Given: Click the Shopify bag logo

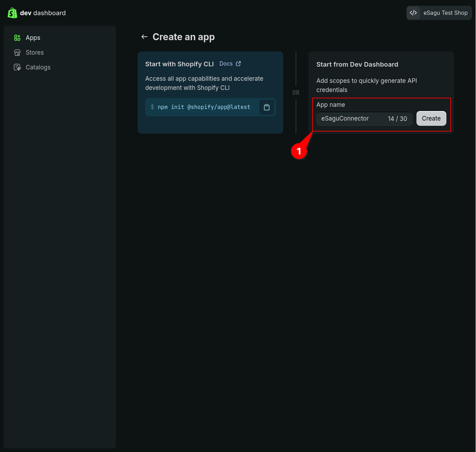Looking at the screenshot, I should click(x=12, y=13).
